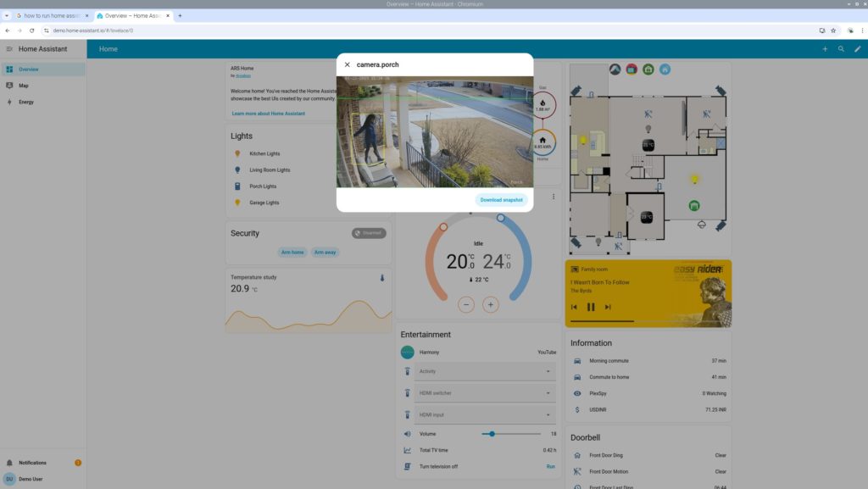Click the Download snapshot button
This screenshot has width=868, height=489.
[501, 200]
